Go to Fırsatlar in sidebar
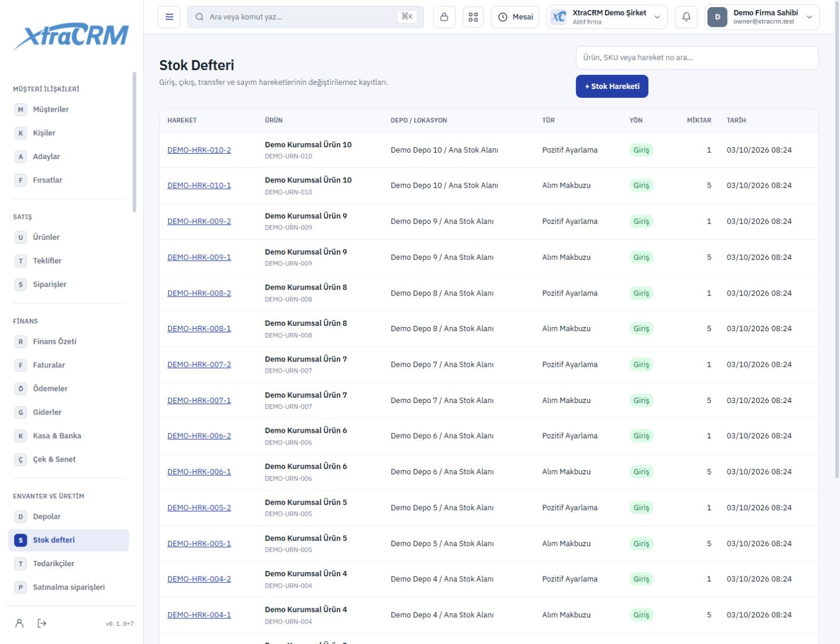 click(x=69, y=180)
